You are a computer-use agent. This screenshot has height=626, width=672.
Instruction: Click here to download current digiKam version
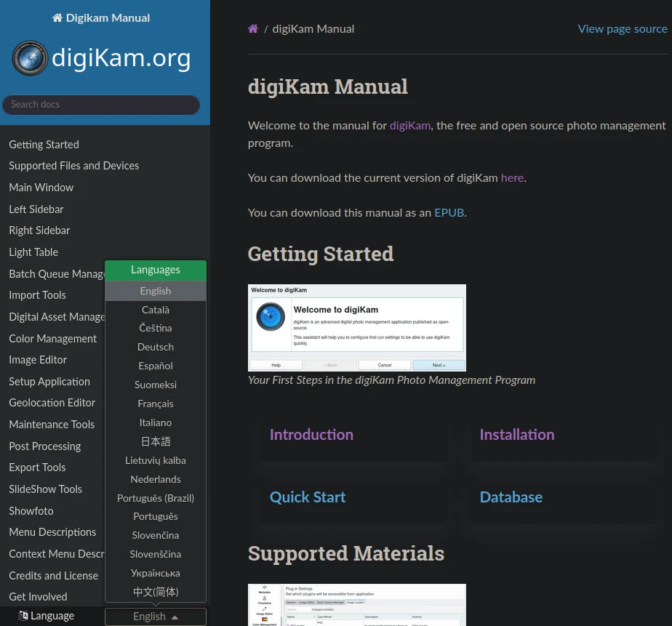coord(512,177)
